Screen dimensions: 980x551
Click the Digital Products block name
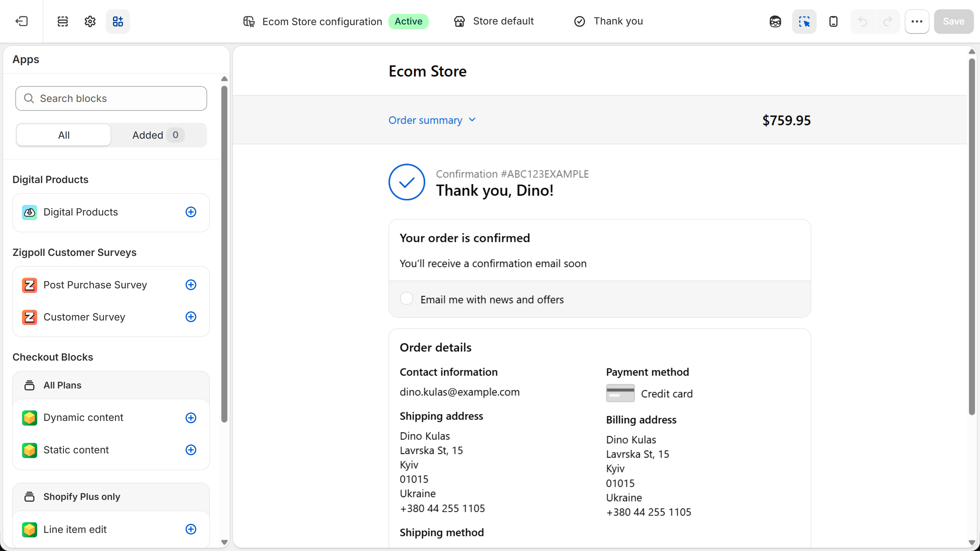click(x=81, y=212)
